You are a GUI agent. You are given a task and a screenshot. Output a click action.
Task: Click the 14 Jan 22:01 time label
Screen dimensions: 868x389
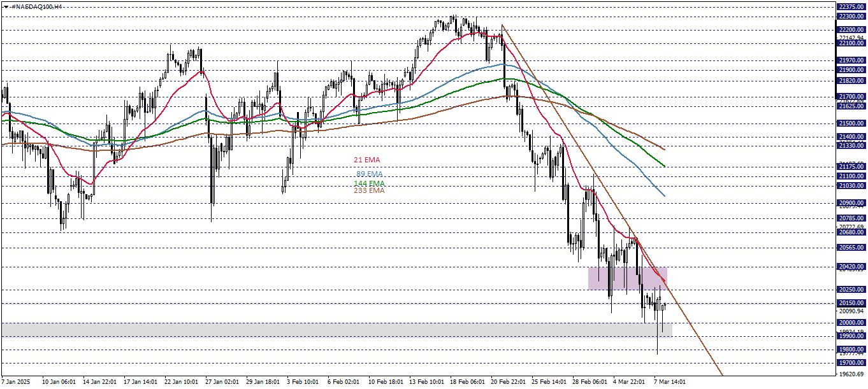click(x=100, y=382)
